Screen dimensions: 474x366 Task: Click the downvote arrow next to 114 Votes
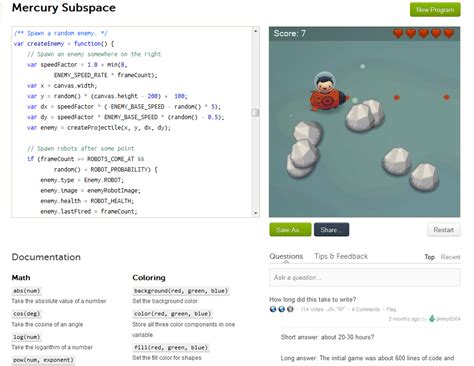[x=341, y=309]
